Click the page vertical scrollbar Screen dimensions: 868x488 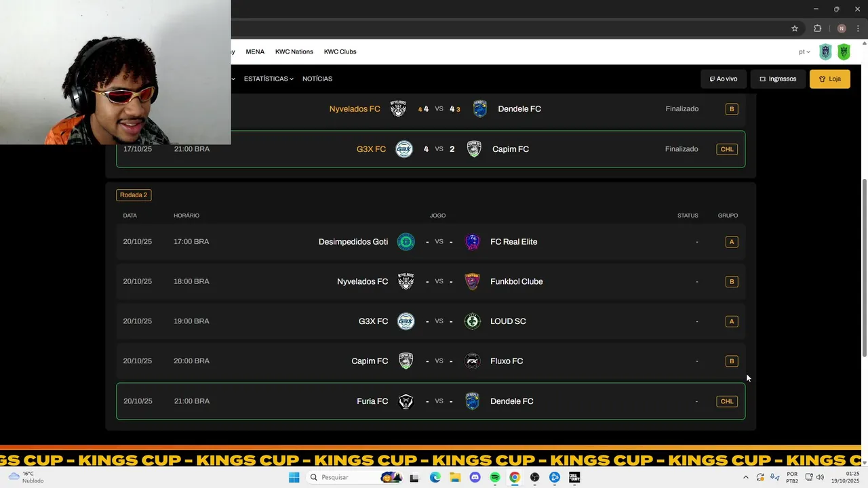pyautogui.click(x=864, y=268)
